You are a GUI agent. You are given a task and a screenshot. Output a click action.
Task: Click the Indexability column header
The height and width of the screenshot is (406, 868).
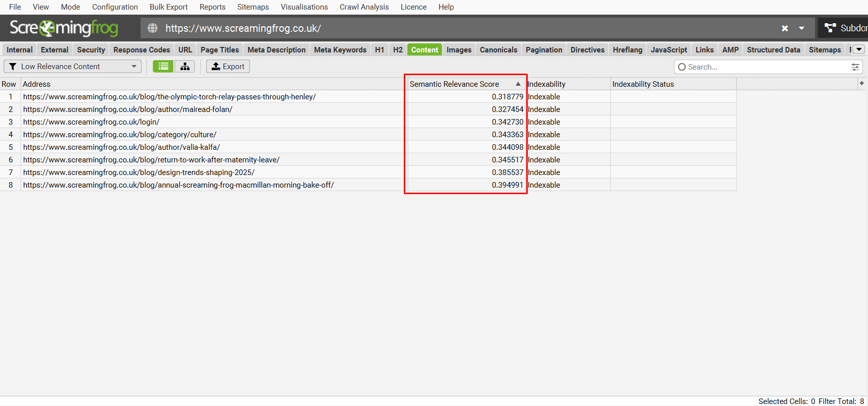tap(568, 84)
